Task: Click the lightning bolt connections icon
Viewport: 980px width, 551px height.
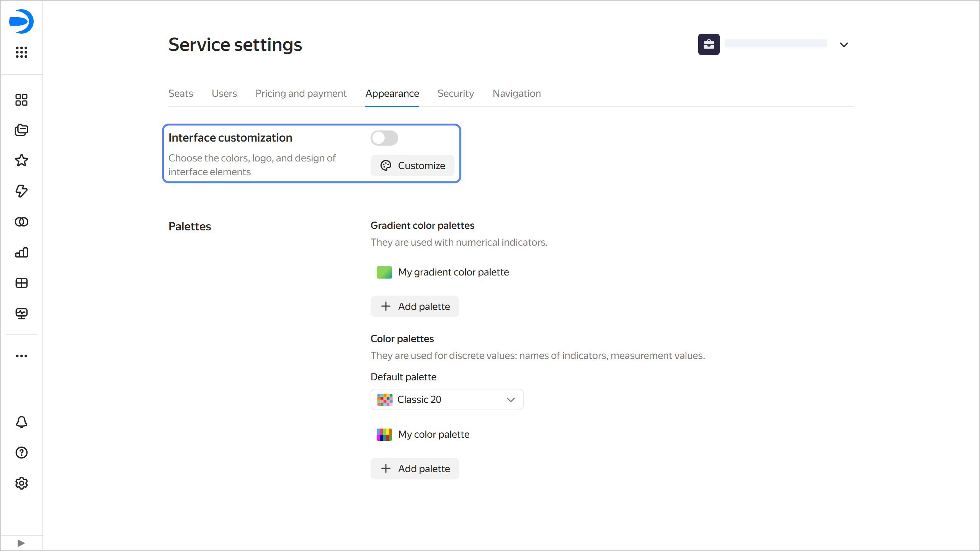Action: click(21, 191)
